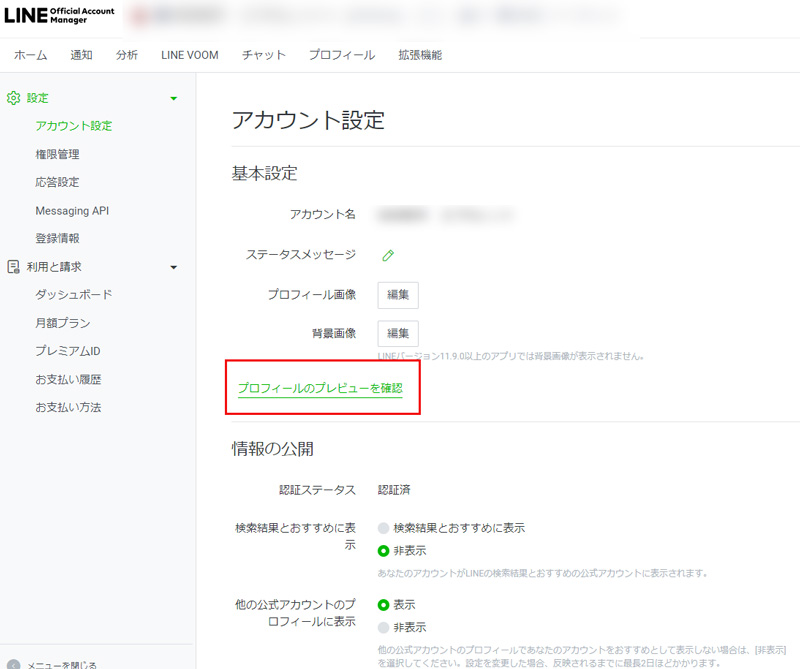Click the 認証済 status value
The width and height of the screenshot is (800, 669).
[x=394, y=490]
